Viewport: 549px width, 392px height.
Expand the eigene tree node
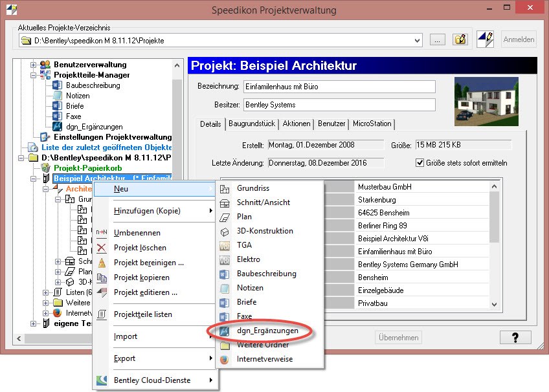(33, 323)
